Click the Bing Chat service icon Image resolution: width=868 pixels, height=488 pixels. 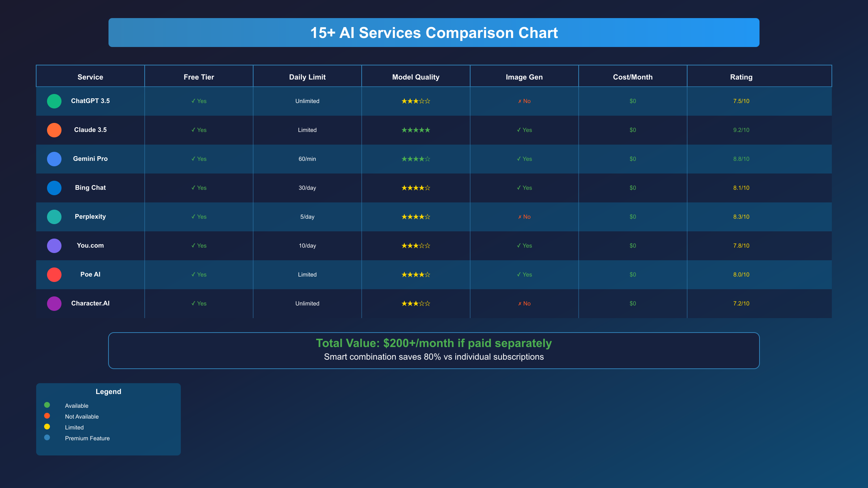coord(54,188)
